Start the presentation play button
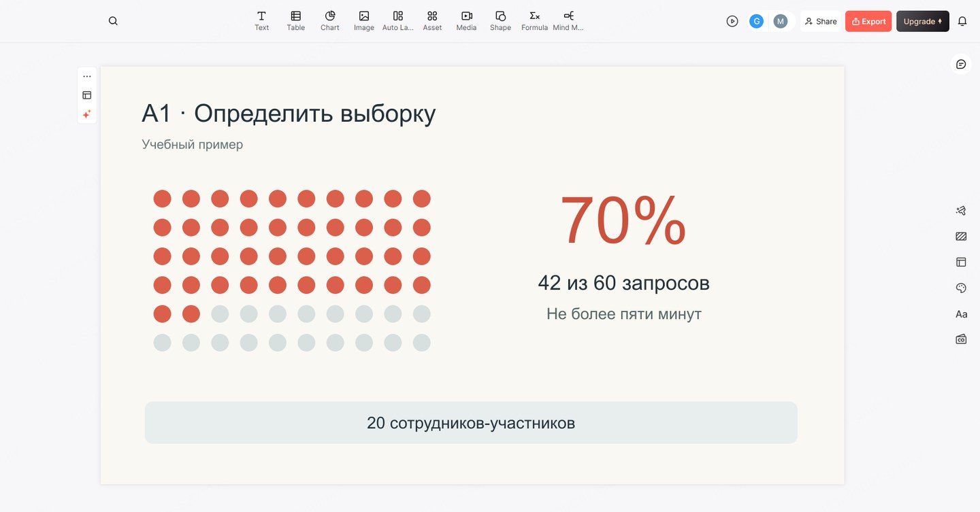The width and height of the screenshot is (980, 512). click(732, 21)
